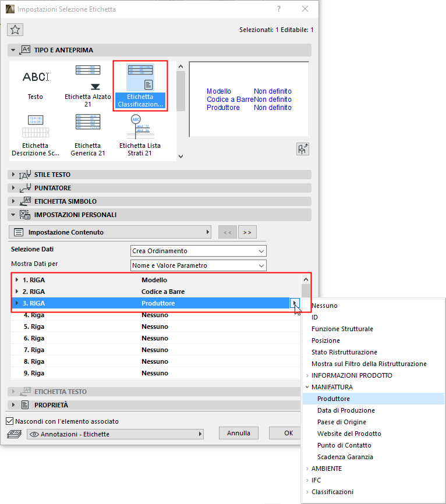Collapse IMPOSTAZIONI PERSONALI panel
The image size is (446, 504).
point(13,215)
